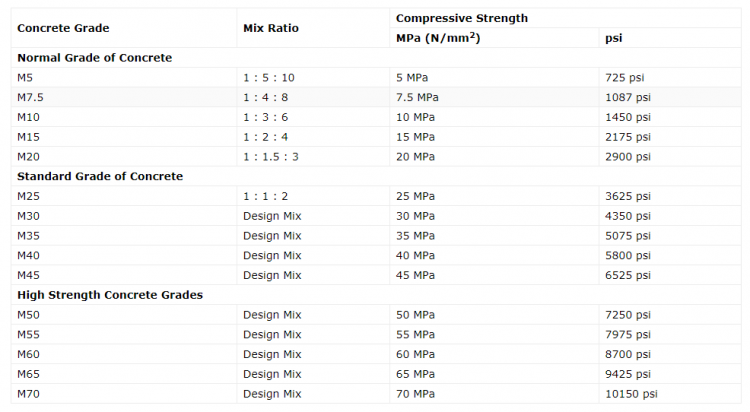Image resolution: width=750 pixels, height=412 pixels.
Task: Click the 40 MPa strength cell
Action: (415, 255)
